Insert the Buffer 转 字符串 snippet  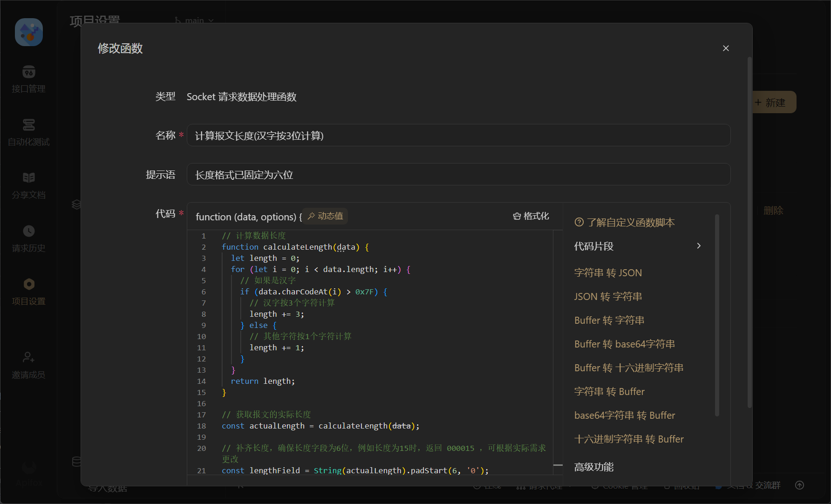[609, 320]
